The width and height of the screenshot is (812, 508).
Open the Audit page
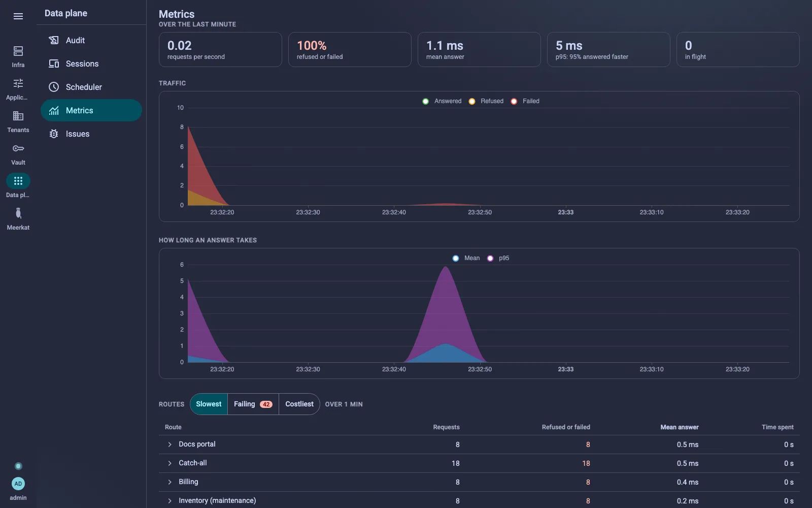click(x=91, y=40)
